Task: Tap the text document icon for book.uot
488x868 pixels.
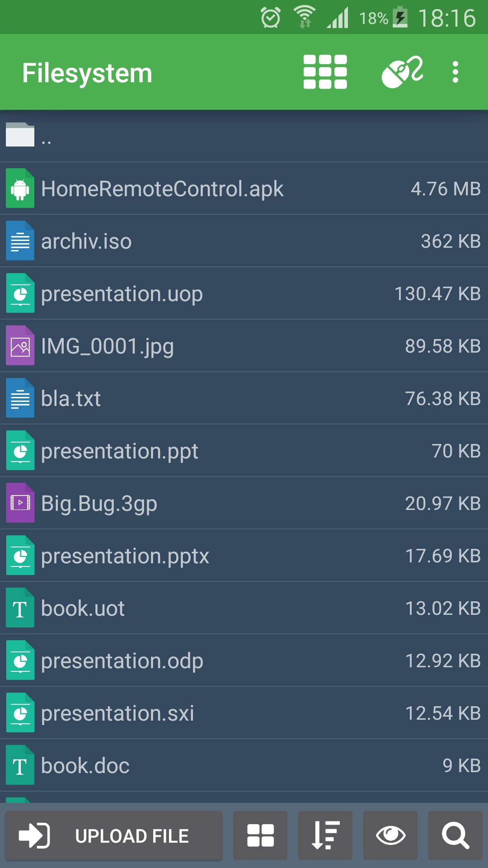Action: [20, 608]
